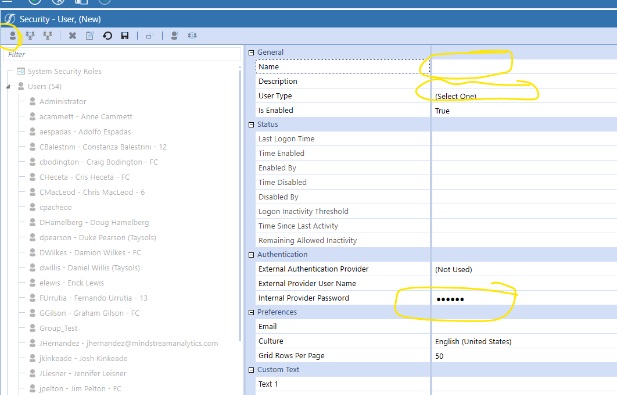The height and width of the screenshot is (395, 617).
Task: Click the Time Since Last Activity label
Action: point(298,226)
